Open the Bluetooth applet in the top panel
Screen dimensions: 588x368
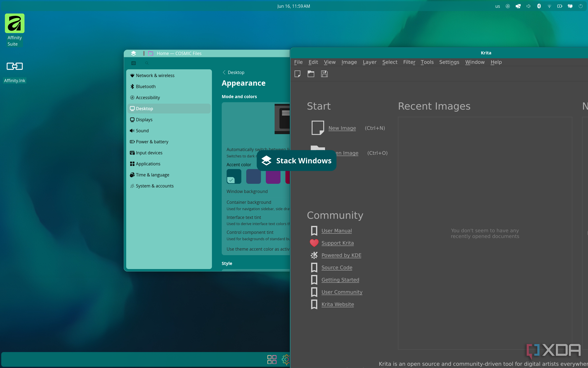[x=539, y=6]
